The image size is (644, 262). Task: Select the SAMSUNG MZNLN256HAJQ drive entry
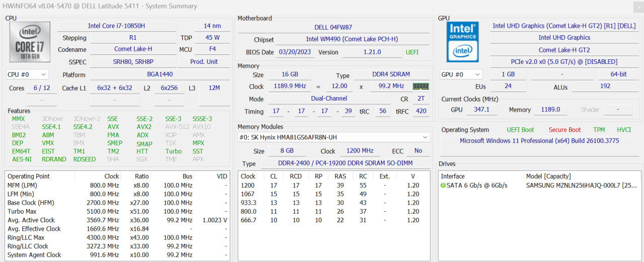tap(540, 186)
